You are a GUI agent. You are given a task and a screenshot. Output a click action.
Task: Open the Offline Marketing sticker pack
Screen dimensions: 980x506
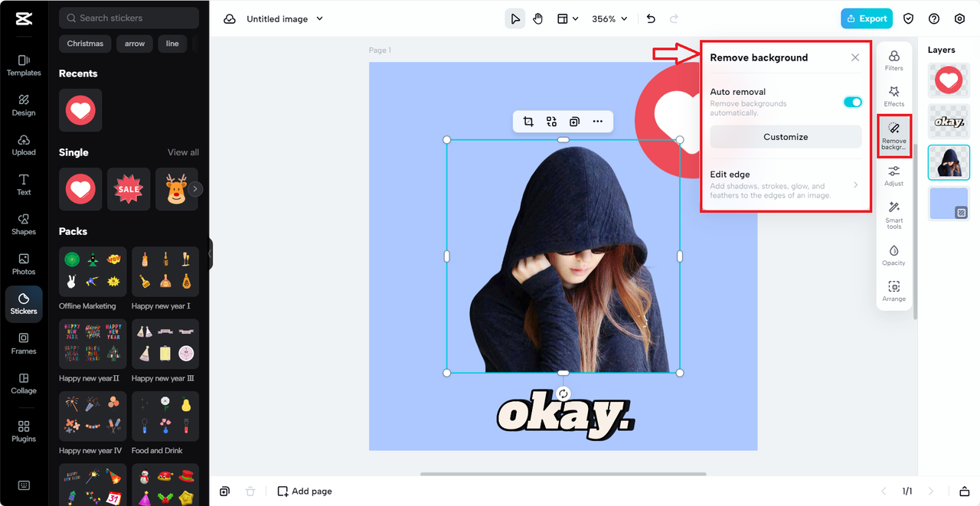pos(93,272)
